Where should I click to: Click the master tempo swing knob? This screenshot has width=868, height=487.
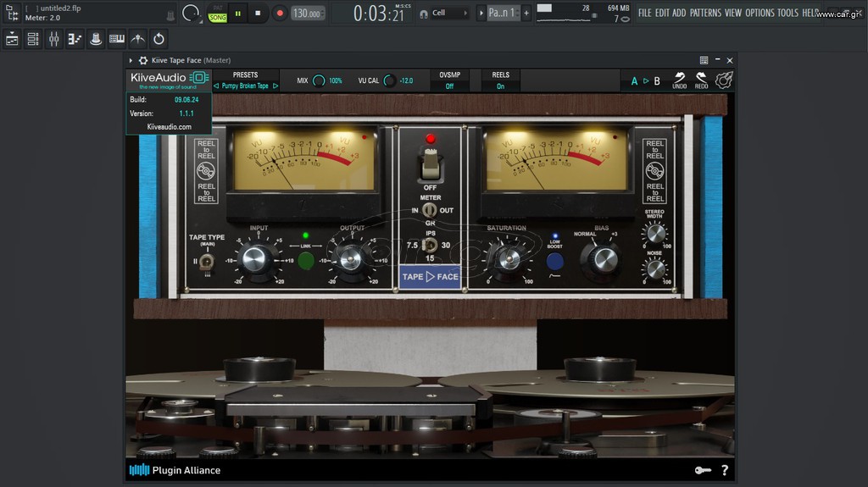tap(191, 13)
